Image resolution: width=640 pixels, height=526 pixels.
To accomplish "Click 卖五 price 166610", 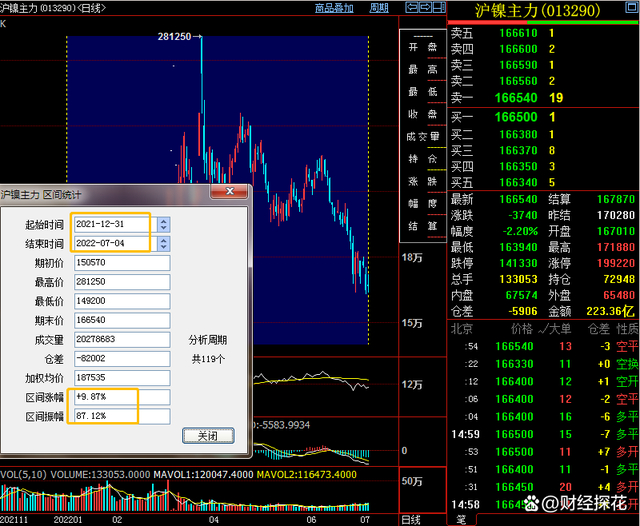I will pyautogui.click(x=518, y=33).
